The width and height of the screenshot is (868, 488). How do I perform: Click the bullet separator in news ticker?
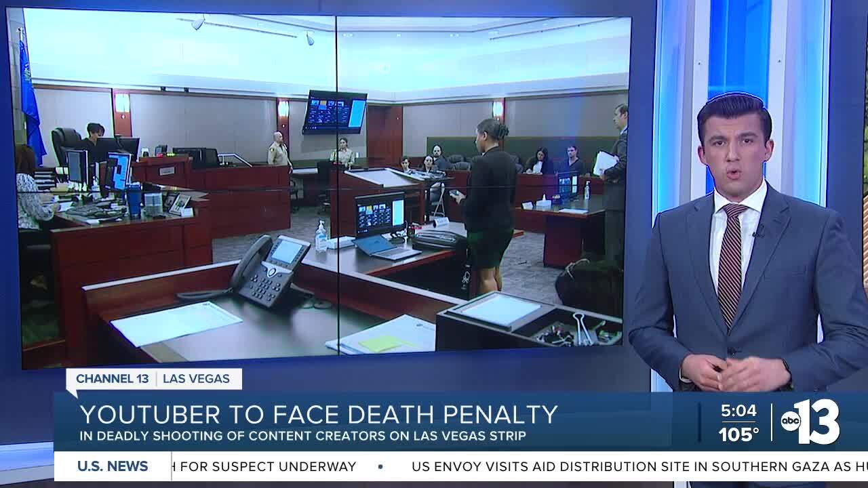pyautogui.click(x=380, y=466)
